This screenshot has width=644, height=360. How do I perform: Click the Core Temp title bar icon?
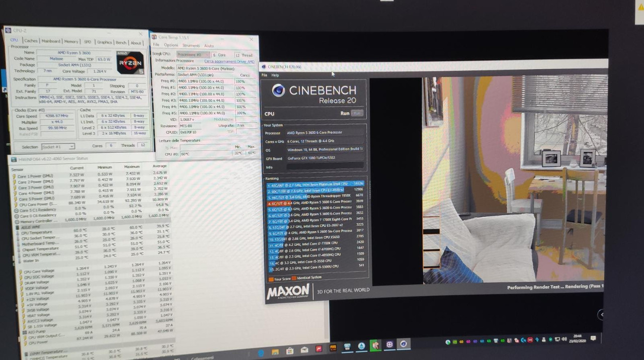click(154, 37)
